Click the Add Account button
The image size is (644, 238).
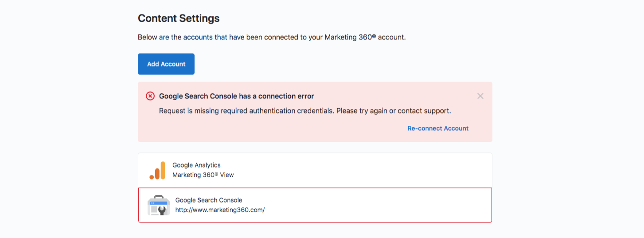pos(166,64)
